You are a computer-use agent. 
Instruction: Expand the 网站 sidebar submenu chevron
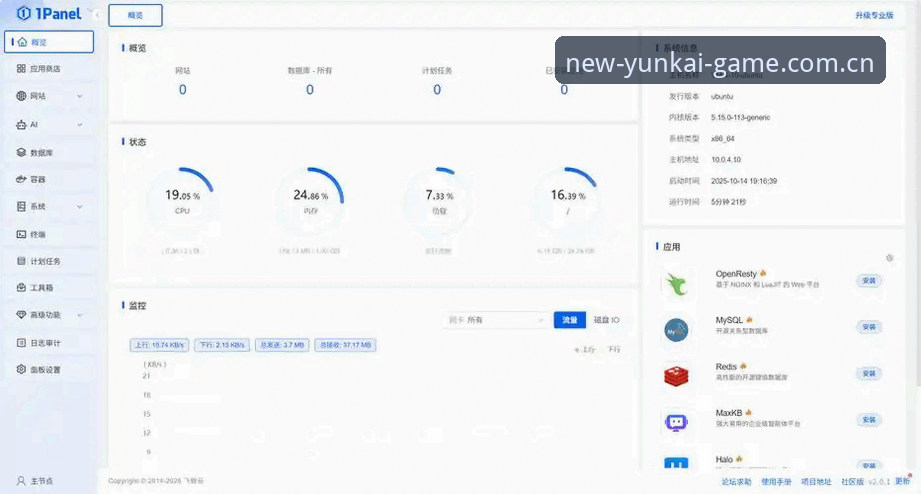tap(79, 96)
